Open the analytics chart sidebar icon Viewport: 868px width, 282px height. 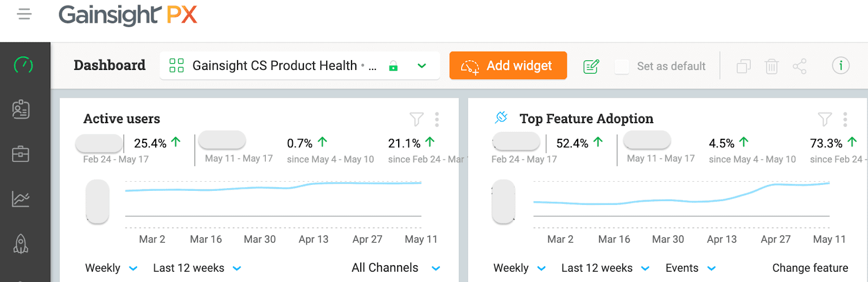click(x=21, y=199)
